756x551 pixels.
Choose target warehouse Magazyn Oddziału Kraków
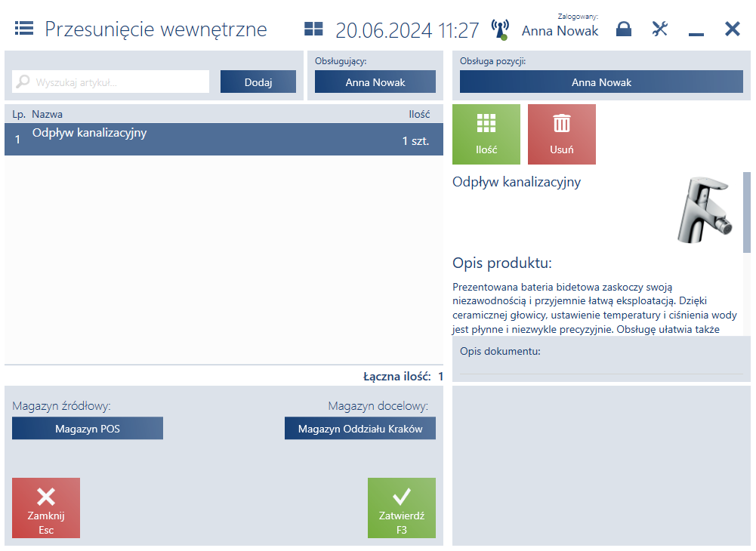pos(360,429)
